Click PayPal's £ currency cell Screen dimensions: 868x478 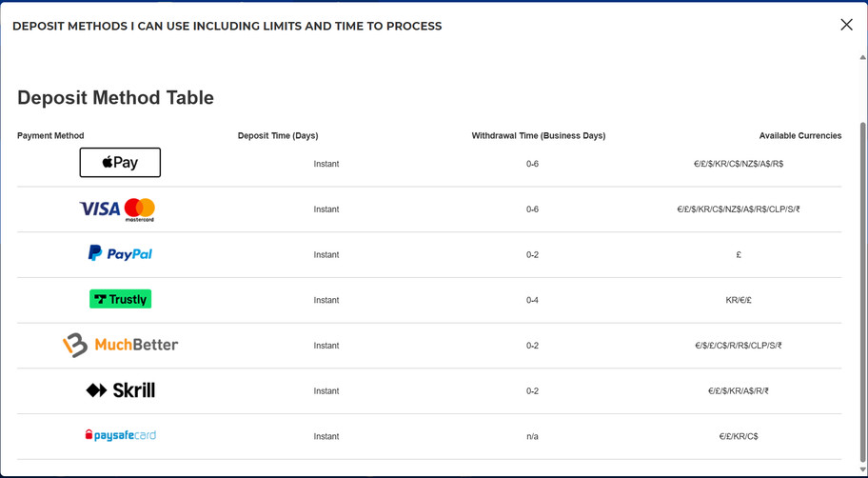tap(739, 254)
